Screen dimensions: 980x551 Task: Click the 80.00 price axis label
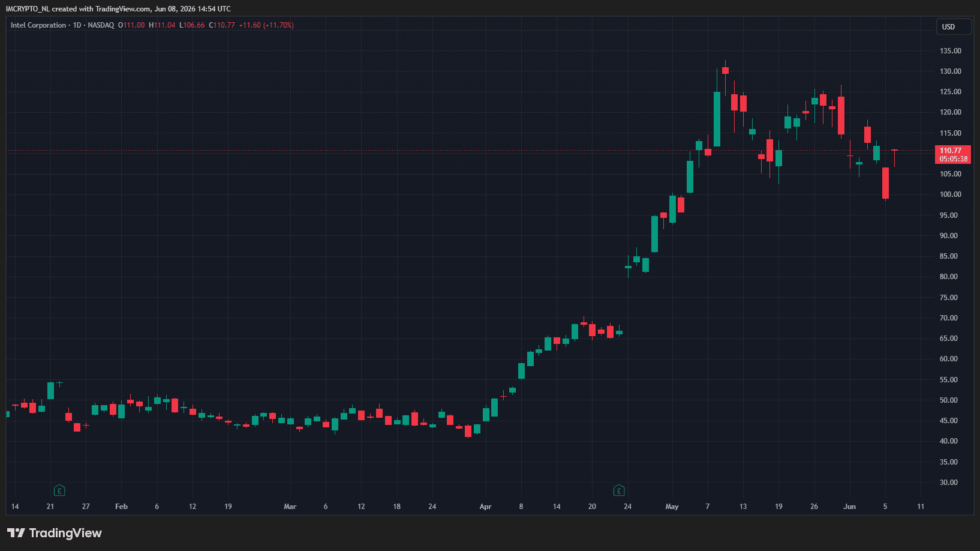tap(949, 277)
